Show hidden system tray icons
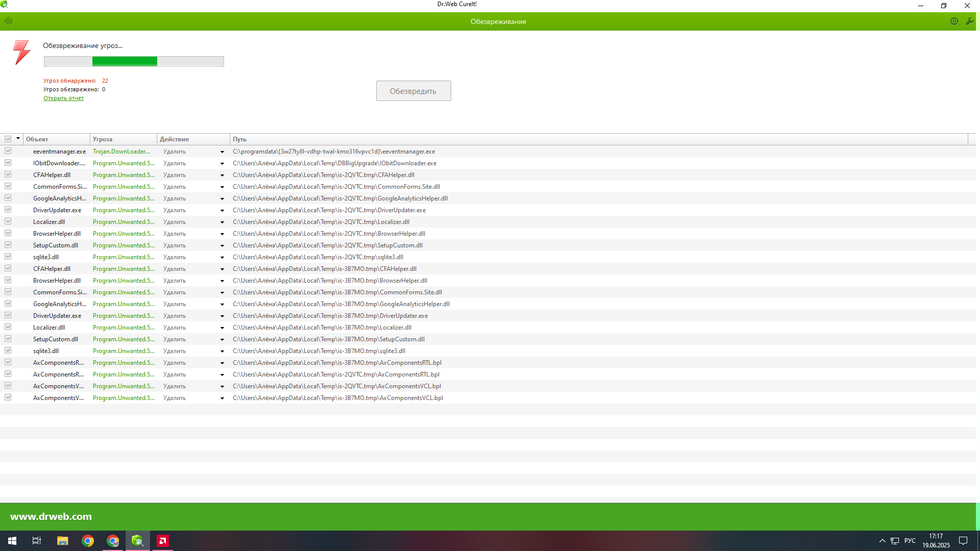The image size is (980, 551). point(882,541)
